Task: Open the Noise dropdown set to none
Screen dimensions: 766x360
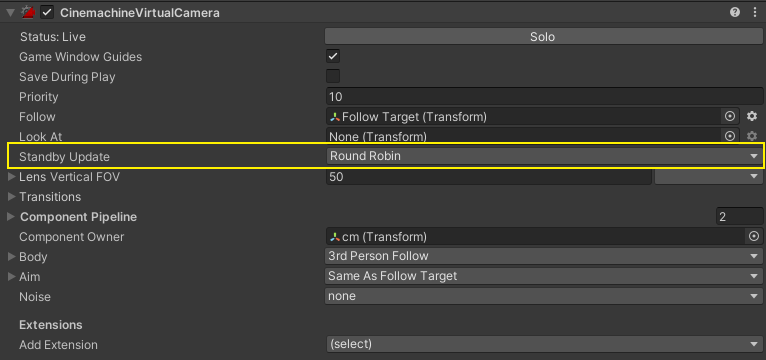Action: click(543, 296)
